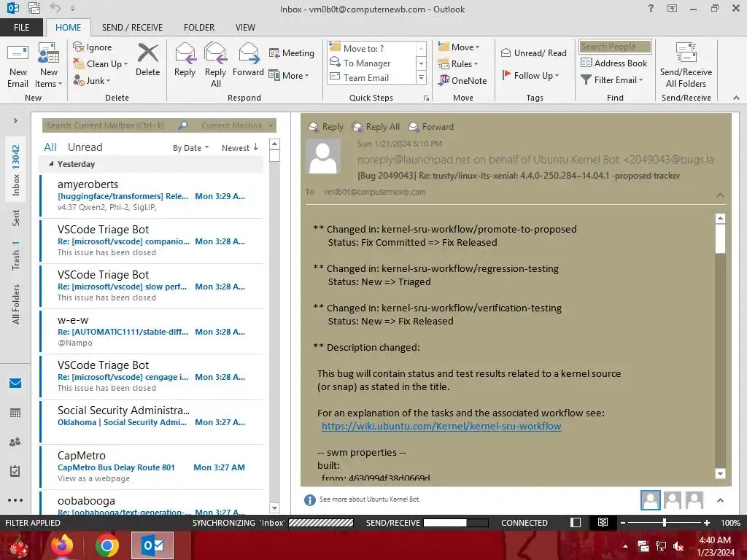Click See more about Ubuntu Kernel Bot
This screenshot has width=747, height=560.
pos(370,499)
